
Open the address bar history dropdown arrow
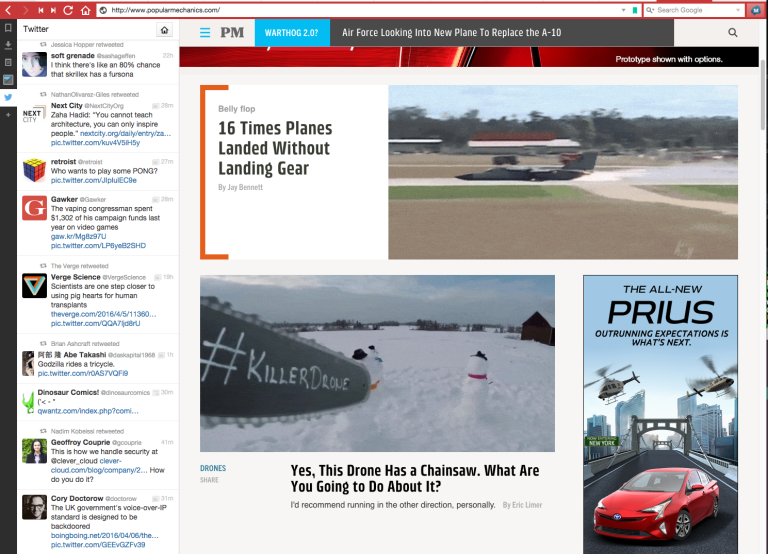[x=624, y=10]
